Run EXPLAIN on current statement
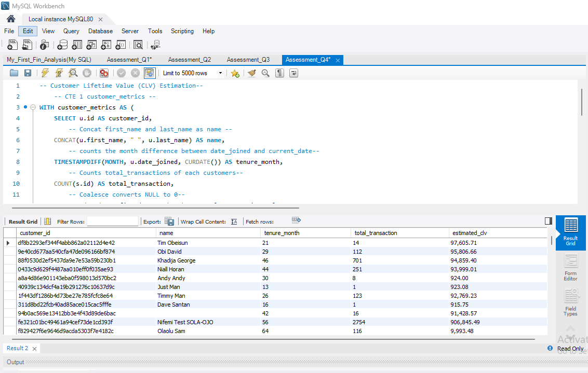The image size is (588, 373). click(x=73, y=73)
